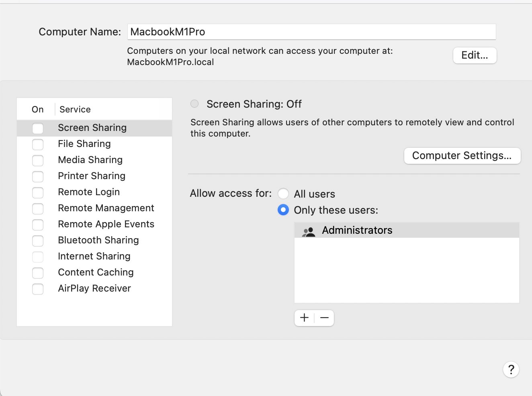
Task: Click the MacbookM1Pro.local address text
Action: [170, 62]
